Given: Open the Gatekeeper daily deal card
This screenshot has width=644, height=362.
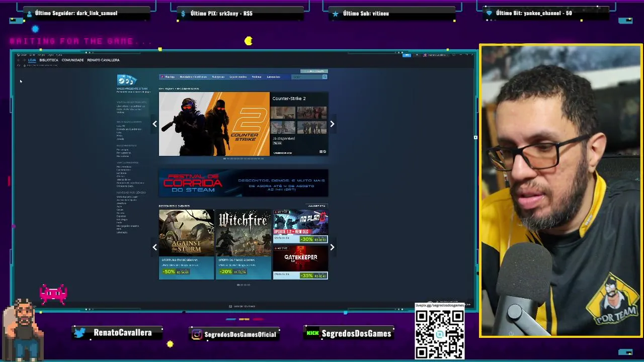Looking at the screenshot, I should tap(300, 262).
